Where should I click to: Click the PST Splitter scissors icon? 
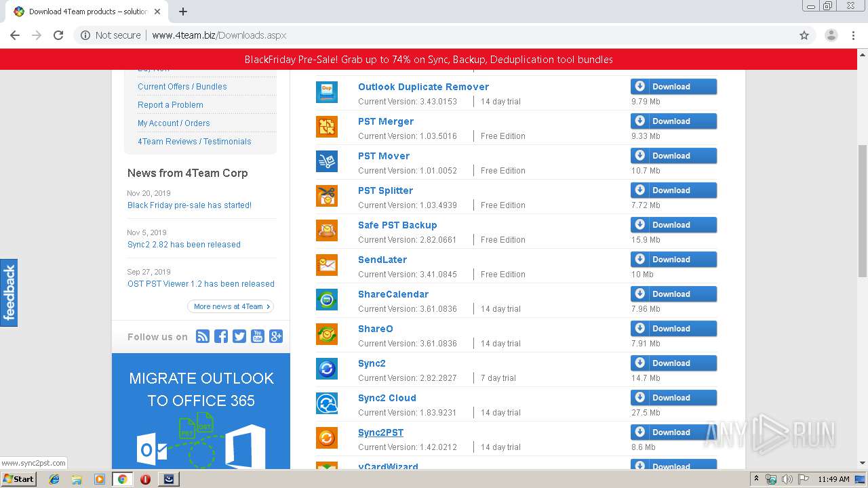pos(327,196)
